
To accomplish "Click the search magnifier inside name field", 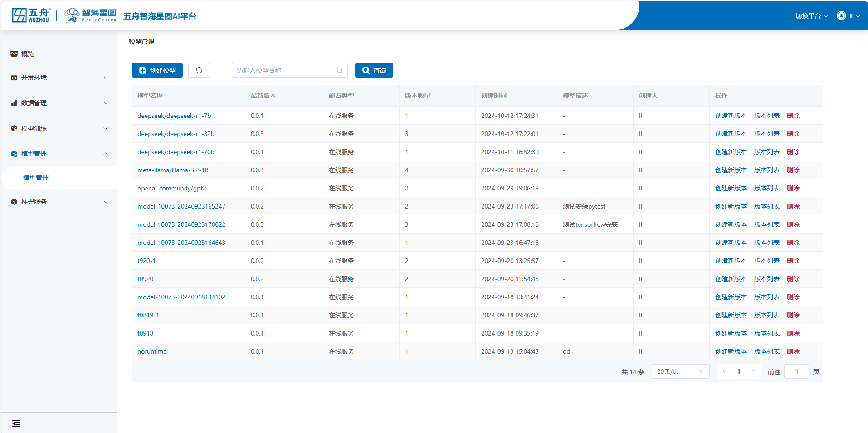I will 340,70.
